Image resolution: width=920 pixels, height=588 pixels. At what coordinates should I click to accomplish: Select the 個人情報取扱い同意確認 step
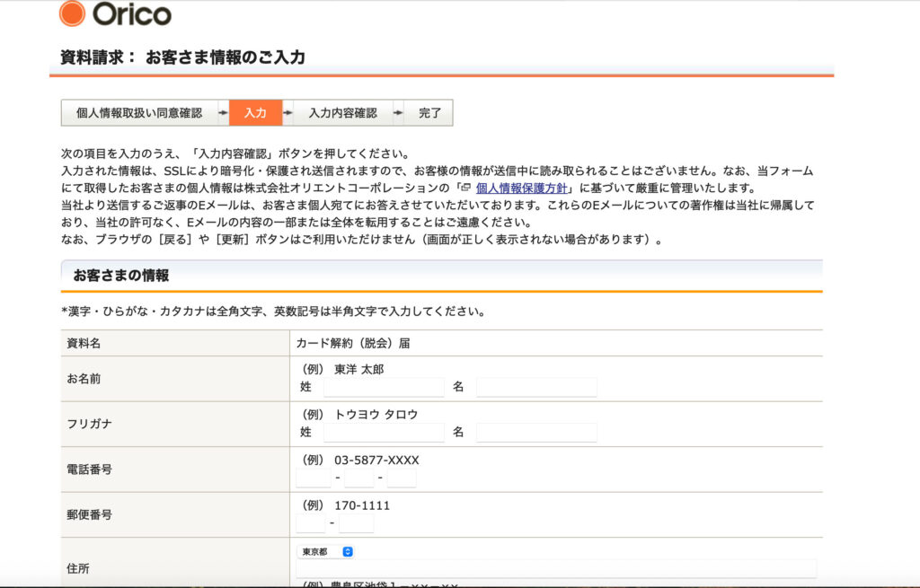click(x=139, y=112)
